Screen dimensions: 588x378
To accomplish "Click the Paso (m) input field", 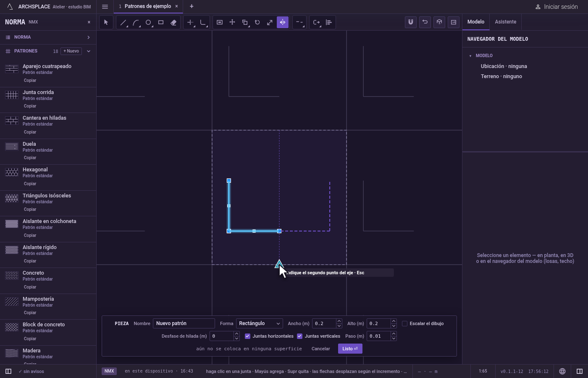I will [378, 336].
